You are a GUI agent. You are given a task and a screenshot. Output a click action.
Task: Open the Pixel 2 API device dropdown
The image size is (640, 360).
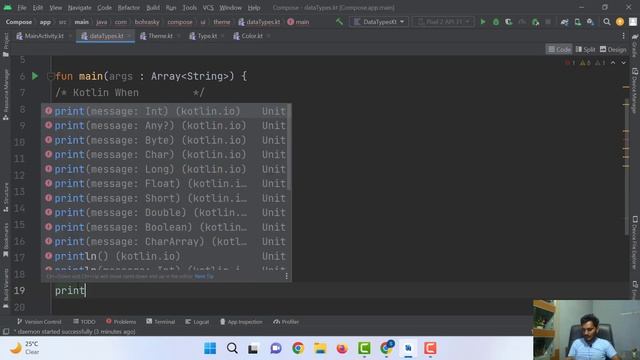(443, 22)
